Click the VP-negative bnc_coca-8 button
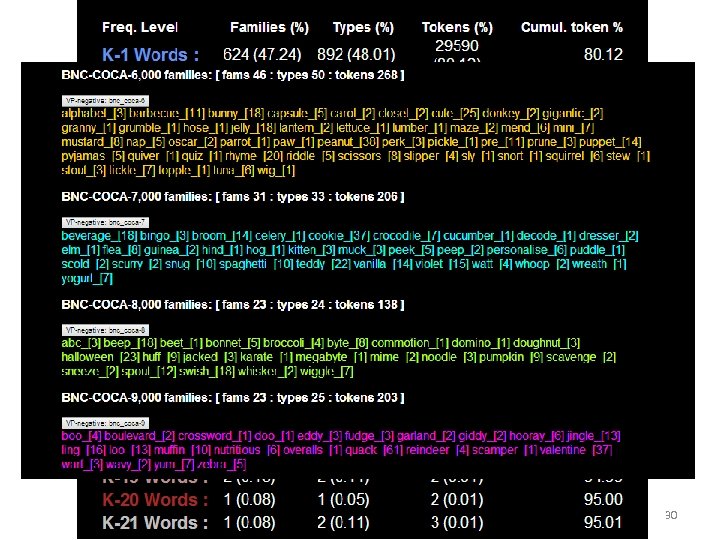Viewport: 720px width, 540px height. click(x=105, y=330)
